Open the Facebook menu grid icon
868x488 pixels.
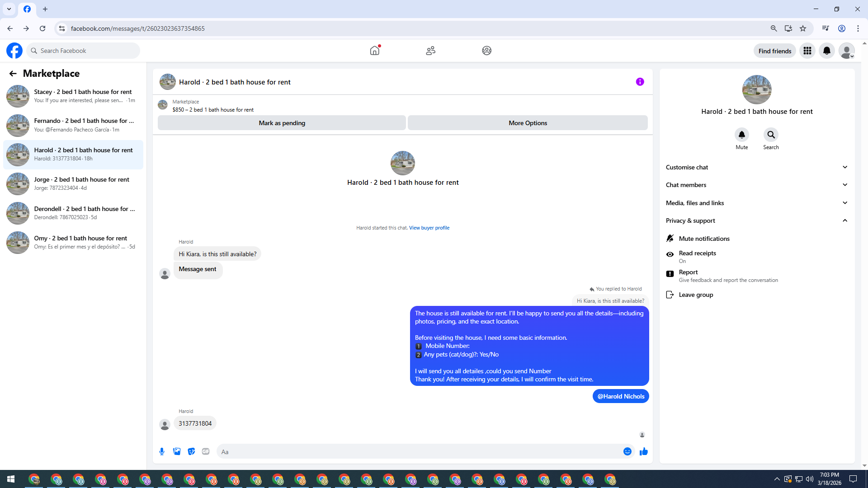(807, 51)
